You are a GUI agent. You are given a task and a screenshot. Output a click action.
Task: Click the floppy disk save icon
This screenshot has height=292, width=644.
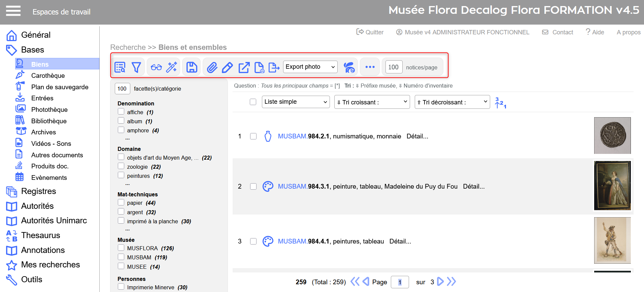(x=192, y=67)
